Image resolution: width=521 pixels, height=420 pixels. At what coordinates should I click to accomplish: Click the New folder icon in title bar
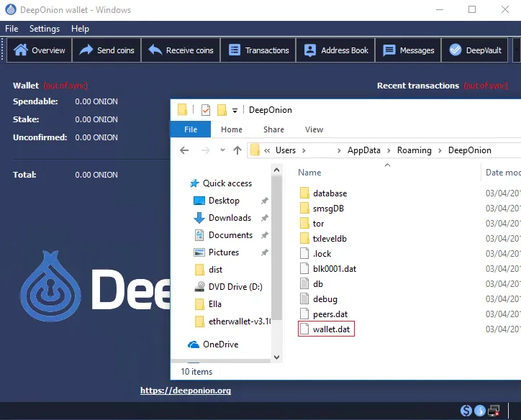pos(222,110)
